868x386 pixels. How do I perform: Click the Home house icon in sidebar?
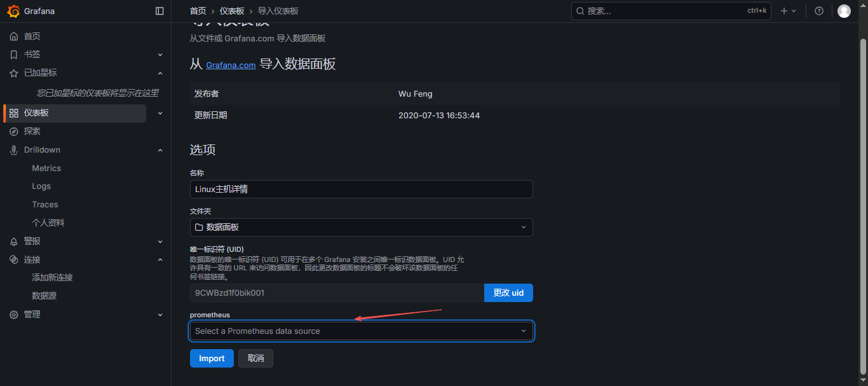(x=14, y=36)
